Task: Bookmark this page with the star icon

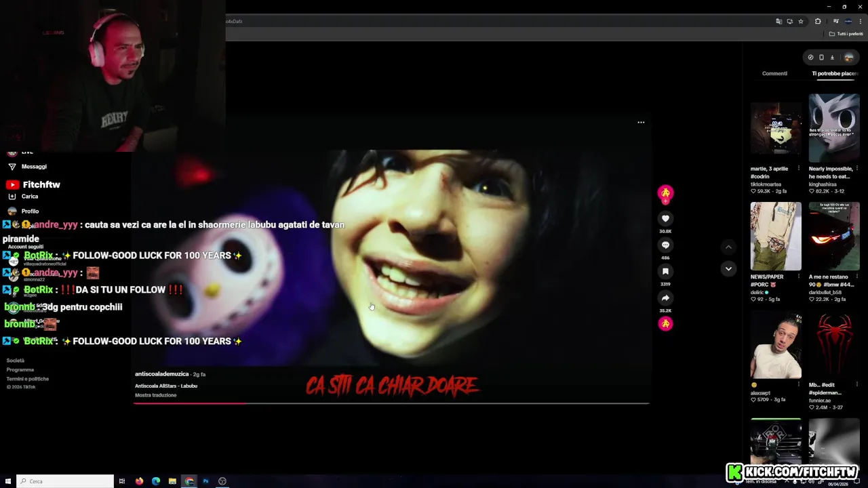Action: 800,22
